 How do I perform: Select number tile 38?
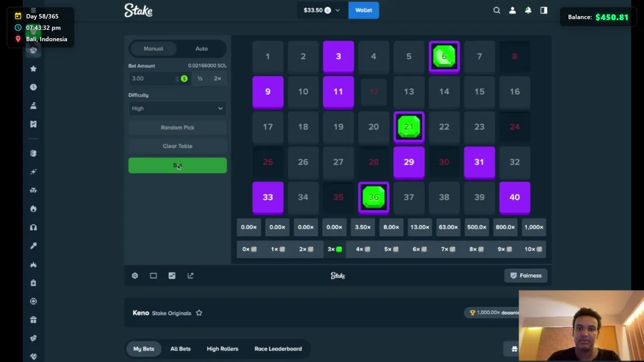444,197
